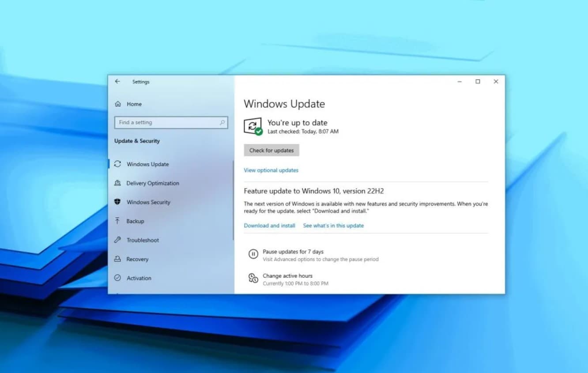Screen dimensions: 588x373
Task: Select Pause updates for 7 days
Action: click(293, 252)
